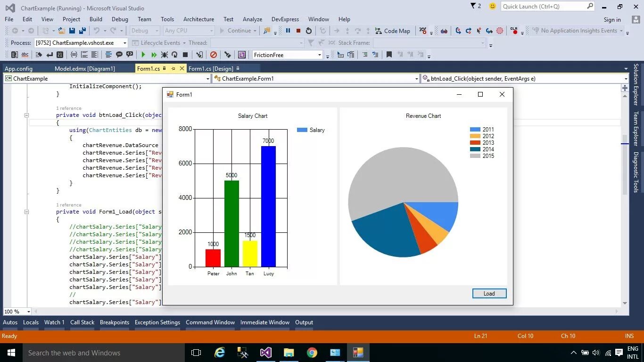
Task: Stop debugging with the red square
Action: click(298, 31)
